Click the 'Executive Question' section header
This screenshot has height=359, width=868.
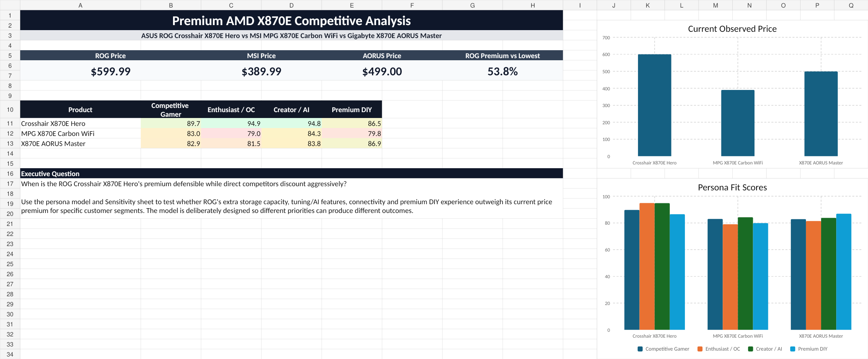pos(292,174)
